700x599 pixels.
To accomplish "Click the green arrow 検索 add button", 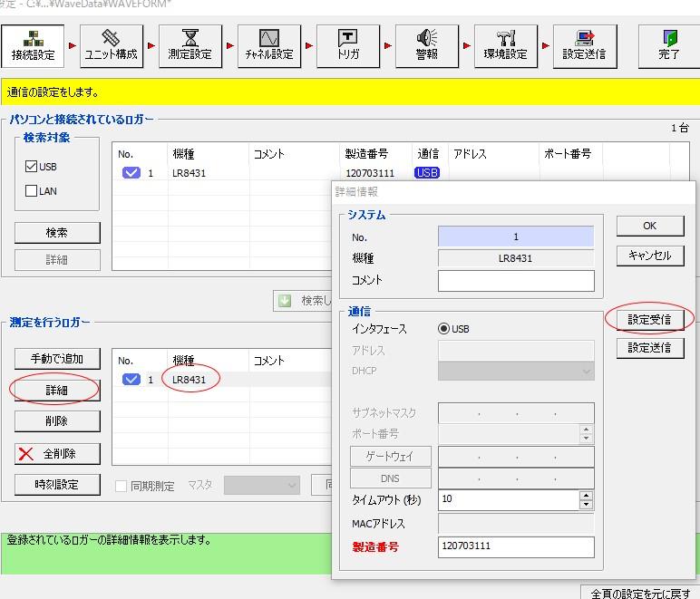I will (302, 301).
